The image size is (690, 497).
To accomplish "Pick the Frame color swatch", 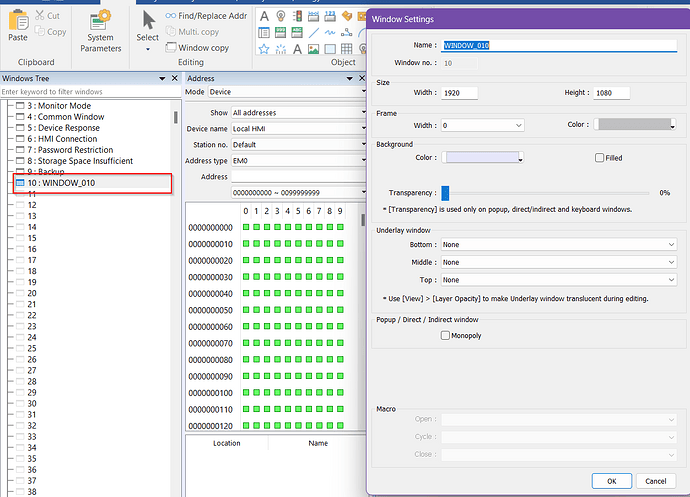I will pyautogui.click(x=635, y=125).
